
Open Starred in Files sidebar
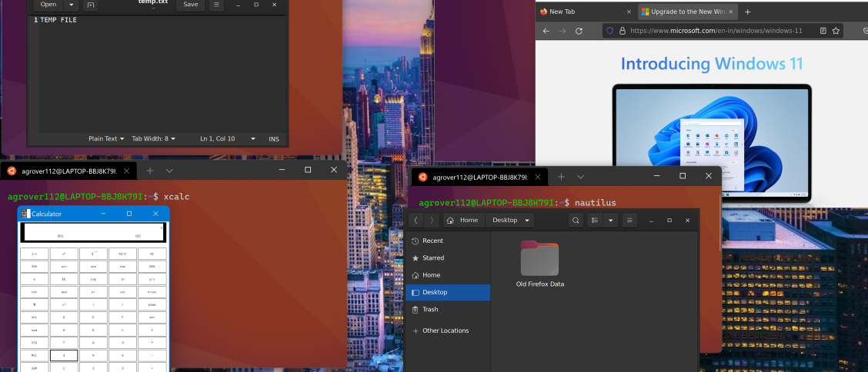[448, 258]
